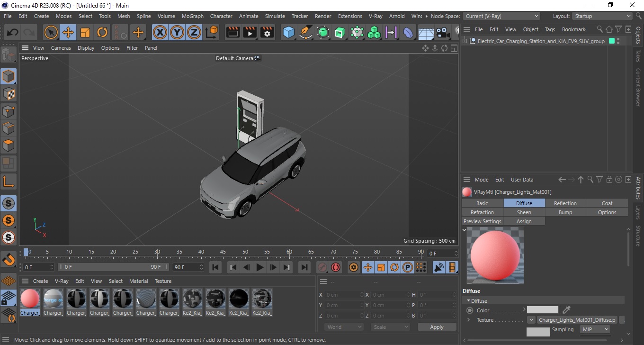Select the Live Selection tool
The width and height of the screenshot is (644, 345).
pos(51,33)
